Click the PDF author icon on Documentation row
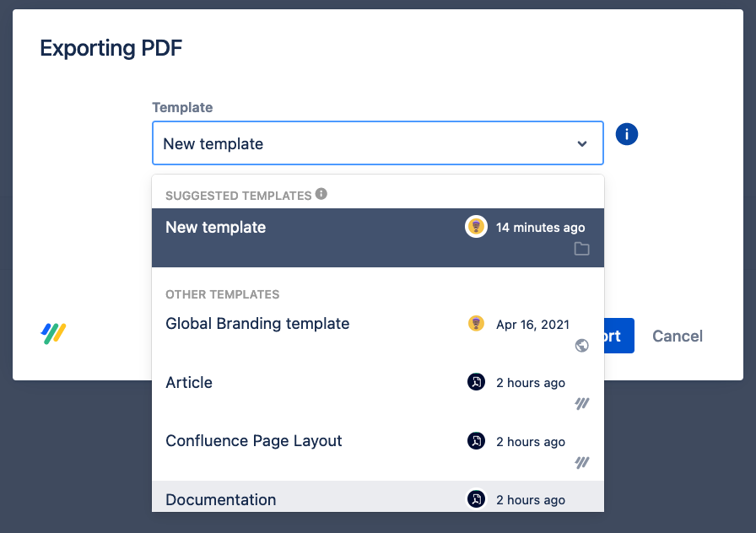756x533 pixels. click(x=476, y=499)
